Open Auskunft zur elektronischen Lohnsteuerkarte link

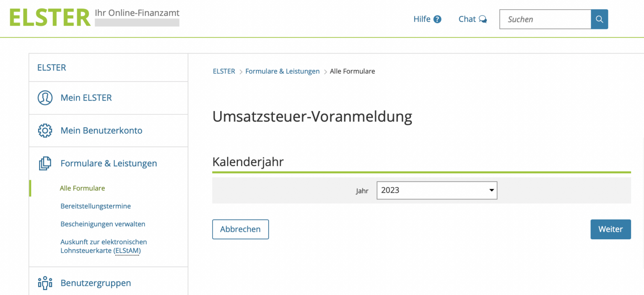click(104, 246)
